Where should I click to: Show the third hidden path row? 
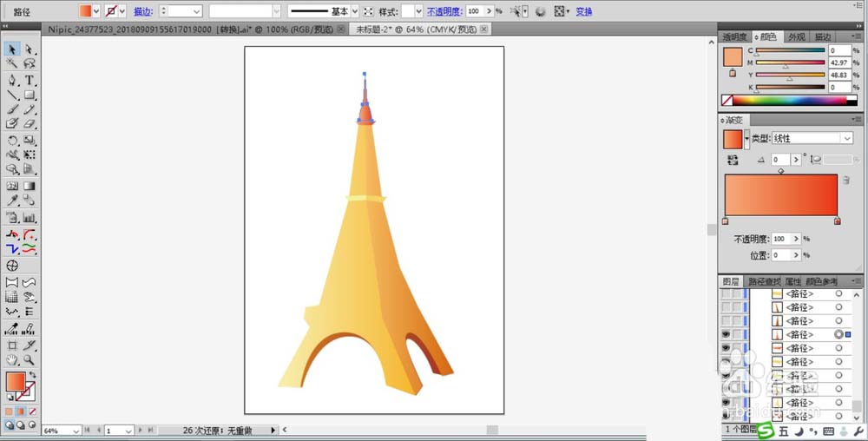(726, 321)
